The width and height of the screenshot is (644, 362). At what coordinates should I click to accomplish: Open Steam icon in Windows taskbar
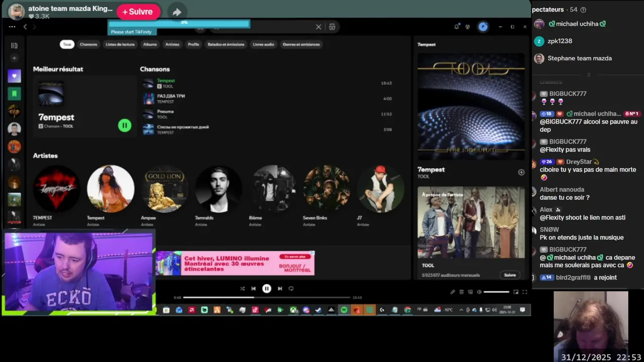[318, 310]
